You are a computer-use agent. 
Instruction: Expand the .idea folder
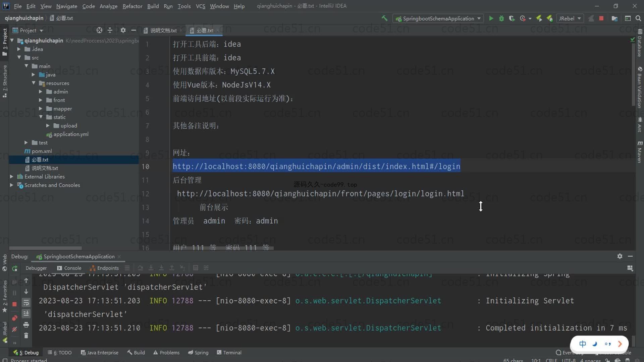point(19,49)
